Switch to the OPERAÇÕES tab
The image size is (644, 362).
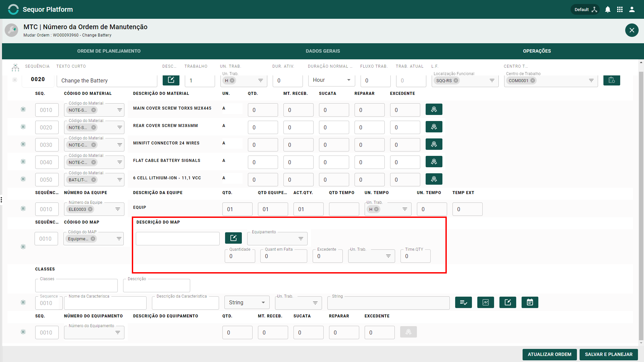coord(537,51)
